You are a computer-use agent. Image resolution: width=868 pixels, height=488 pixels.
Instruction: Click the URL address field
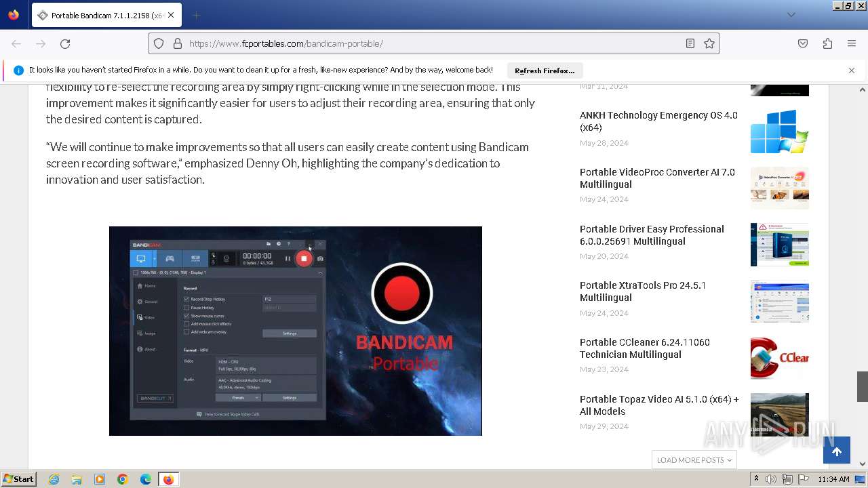pos(434,43)
